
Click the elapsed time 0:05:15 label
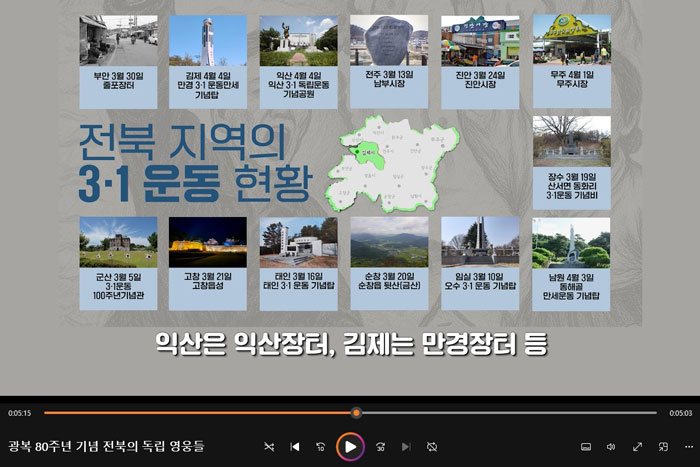tap(20, 412)
